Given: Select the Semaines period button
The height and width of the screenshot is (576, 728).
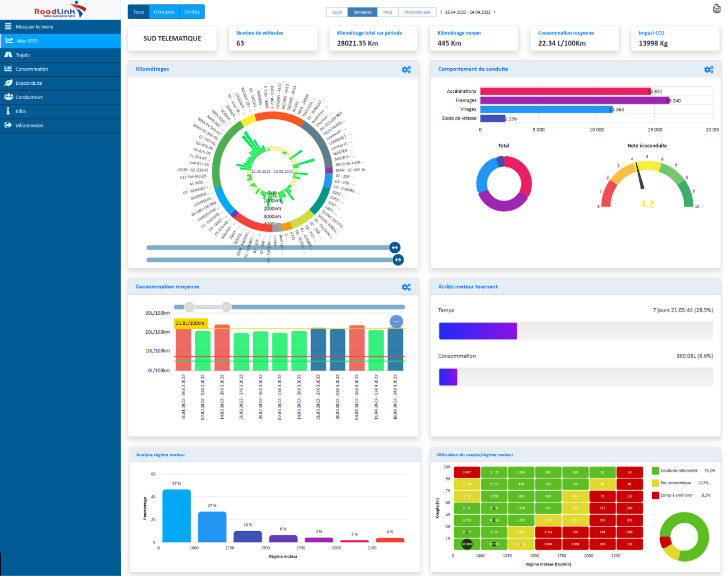Looking at the screenshot, I should point(362,12).
